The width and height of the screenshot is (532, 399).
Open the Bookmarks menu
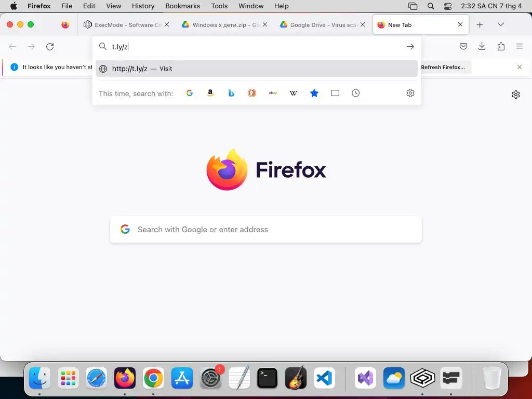click(182, 6)
